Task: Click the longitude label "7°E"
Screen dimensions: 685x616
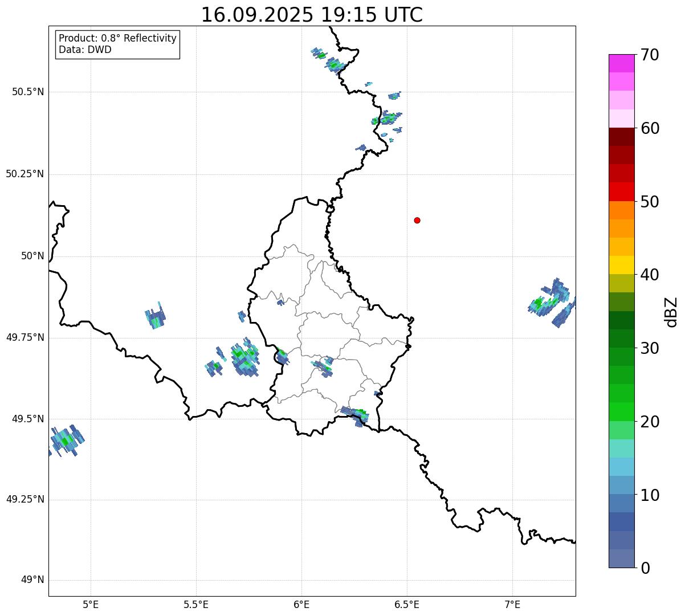Action: click(x=512, y=604)
